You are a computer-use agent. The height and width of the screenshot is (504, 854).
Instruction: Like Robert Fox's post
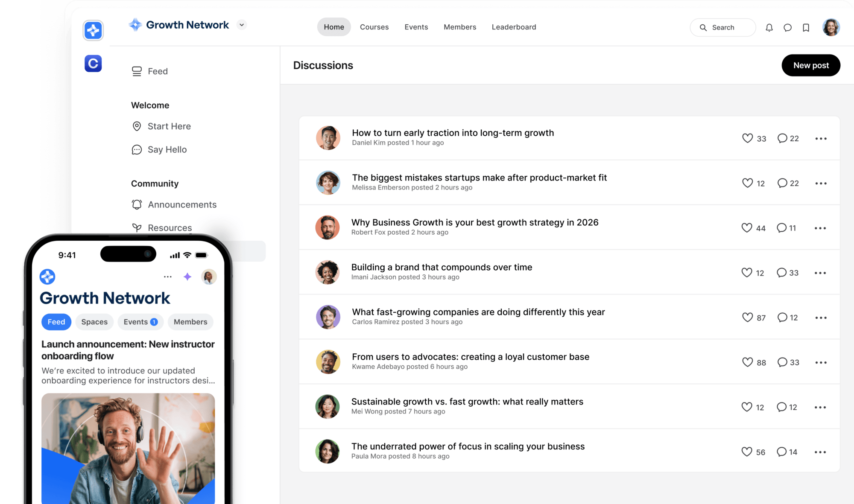(747, 228)
